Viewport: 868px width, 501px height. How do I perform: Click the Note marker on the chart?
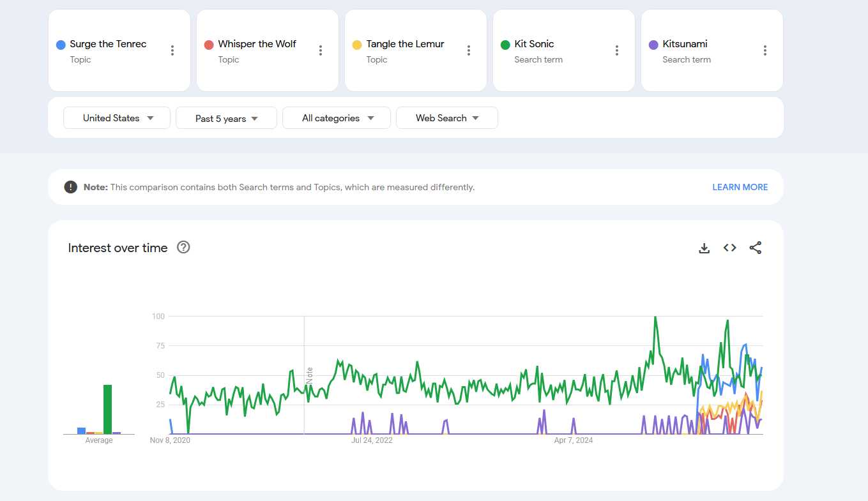[x=310, y=375]
